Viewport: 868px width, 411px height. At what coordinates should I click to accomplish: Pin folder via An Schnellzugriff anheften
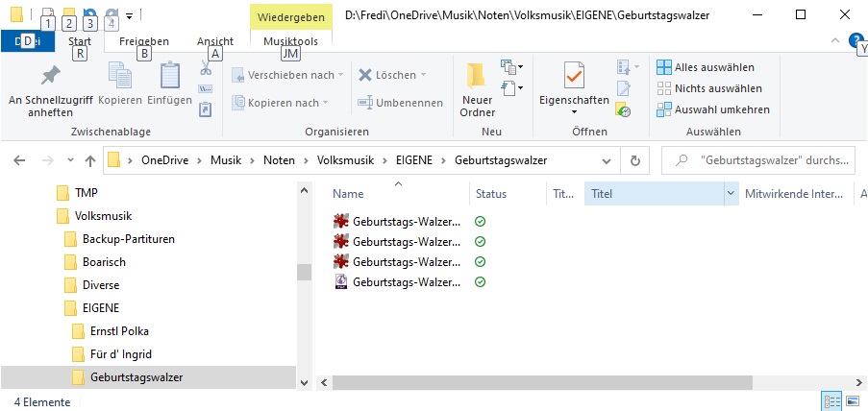[x=51, y=91]
